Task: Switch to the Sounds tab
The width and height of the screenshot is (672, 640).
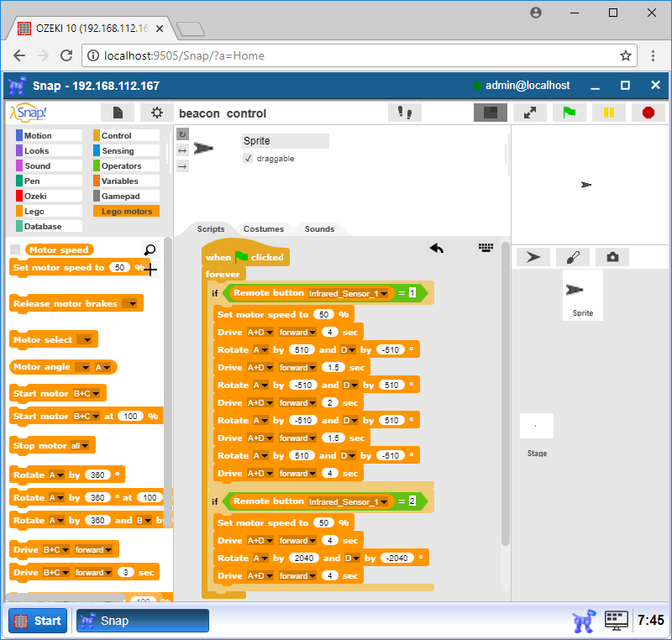Action: coord(319,228)
